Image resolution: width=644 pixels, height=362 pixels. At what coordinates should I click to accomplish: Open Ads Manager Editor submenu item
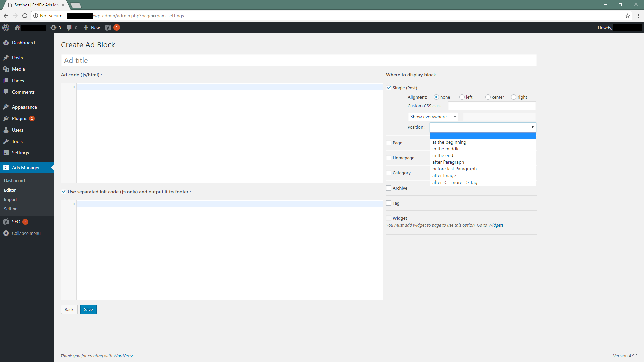(10, 190)
